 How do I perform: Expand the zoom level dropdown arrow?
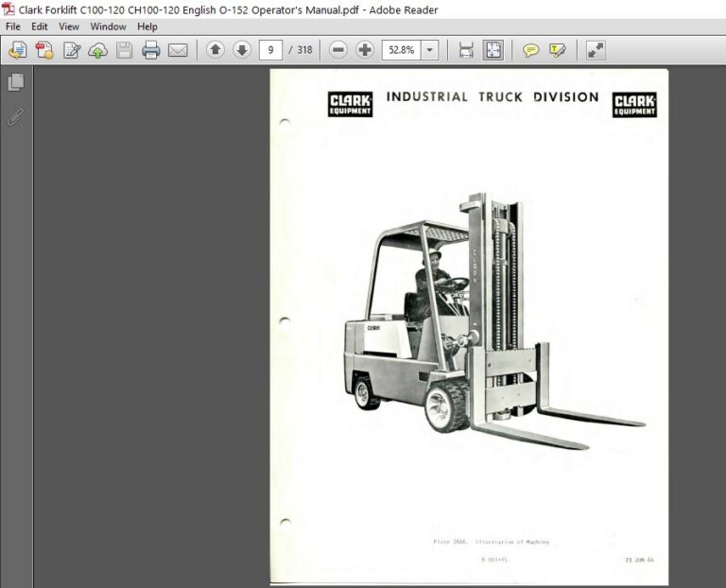[430, 49]
